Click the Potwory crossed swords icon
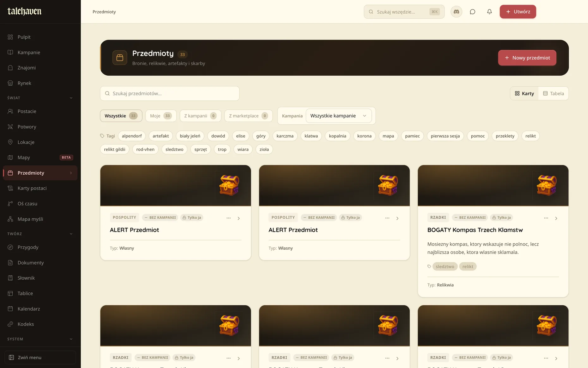The height and width of the screenshot is (368, 588). (10, 127)
